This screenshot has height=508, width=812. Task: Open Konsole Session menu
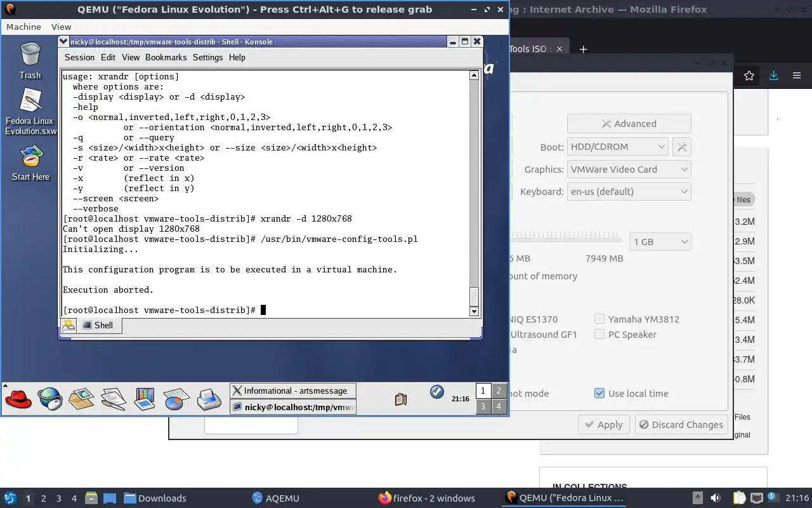pyautogui.click(x=79, y=57)
